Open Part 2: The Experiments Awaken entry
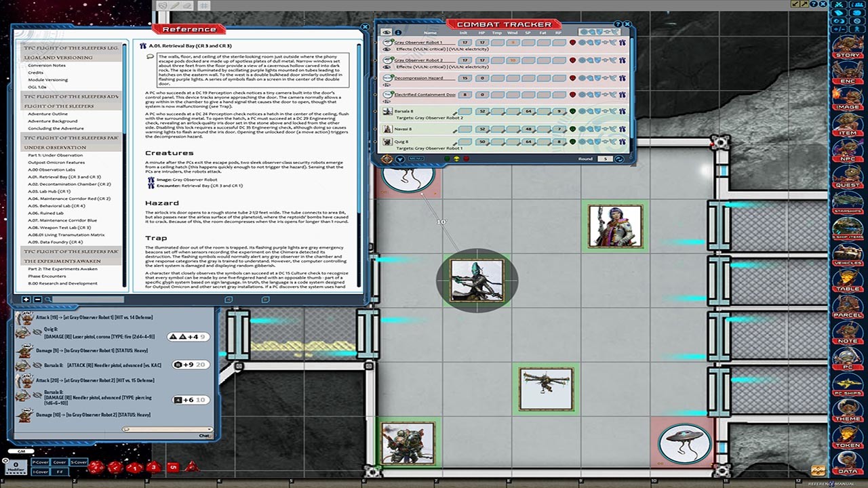868x488 pixels. [x=64, y=268]
